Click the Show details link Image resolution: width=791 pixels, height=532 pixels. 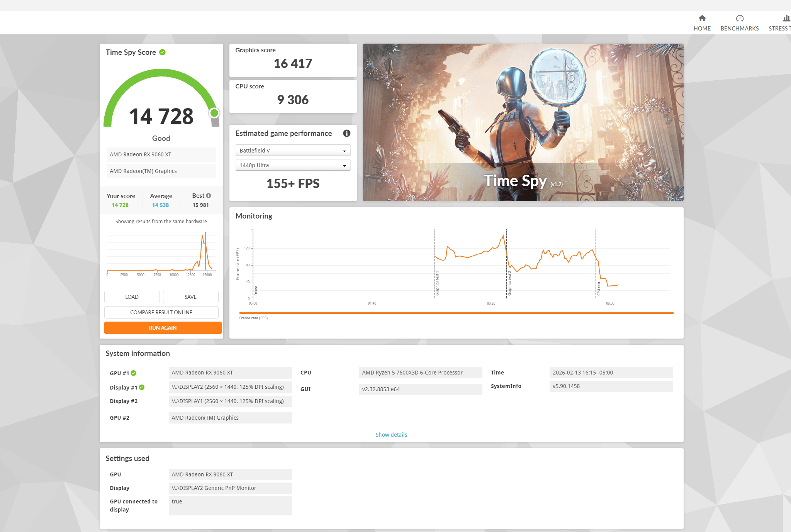click(391, 435)
